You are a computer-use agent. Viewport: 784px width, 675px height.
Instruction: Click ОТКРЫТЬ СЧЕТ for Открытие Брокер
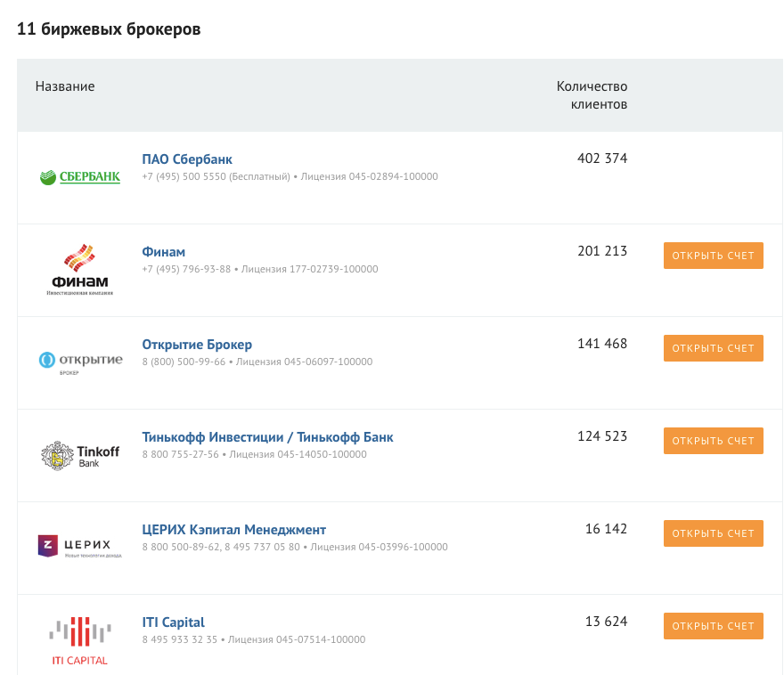click(714, 348)
